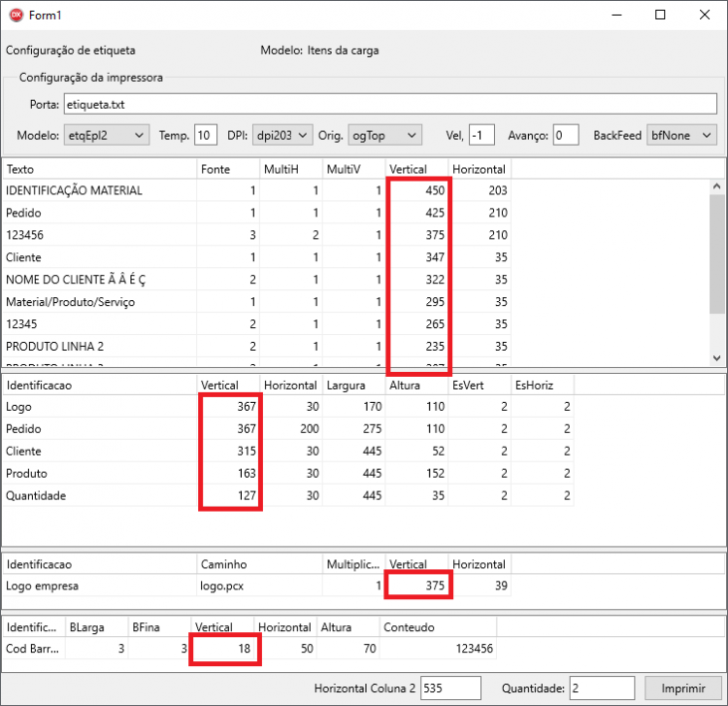Image resolution: width=728 pixels, height=706 pixels.
Task: Click the Form1 application icon in title bar
Action: point(17,15)
